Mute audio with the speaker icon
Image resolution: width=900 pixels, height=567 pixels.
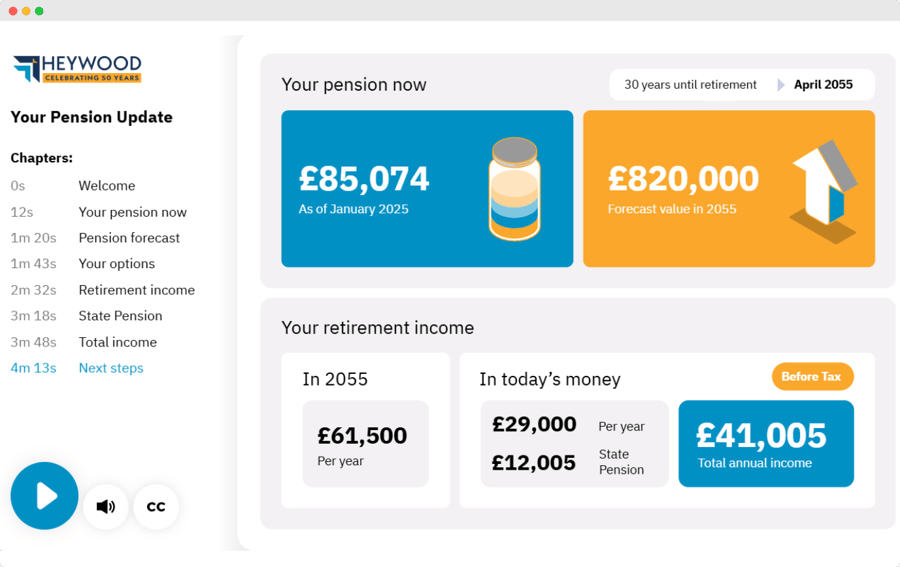(x=105, y=506)
